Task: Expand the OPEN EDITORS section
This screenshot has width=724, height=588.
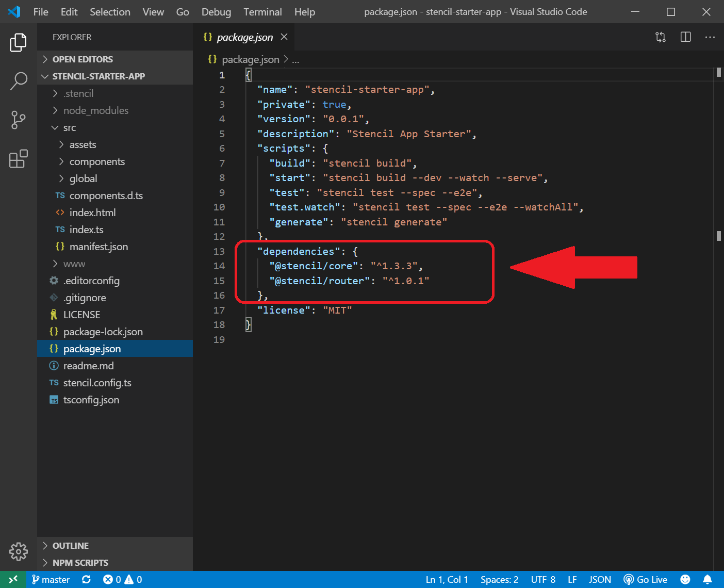Action: click(115, 59)
